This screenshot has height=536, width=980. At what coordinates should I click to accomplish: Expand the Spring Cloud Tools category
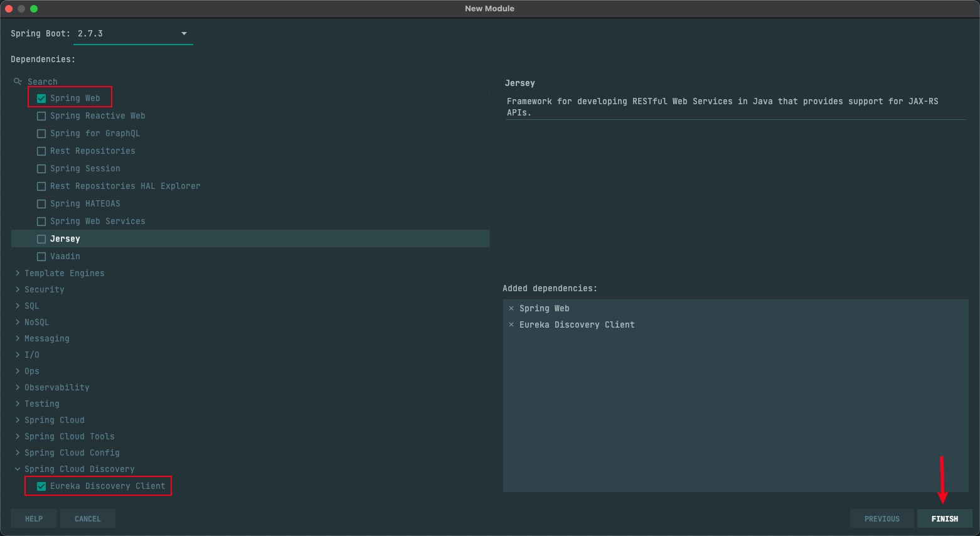[x=18, y=436]
